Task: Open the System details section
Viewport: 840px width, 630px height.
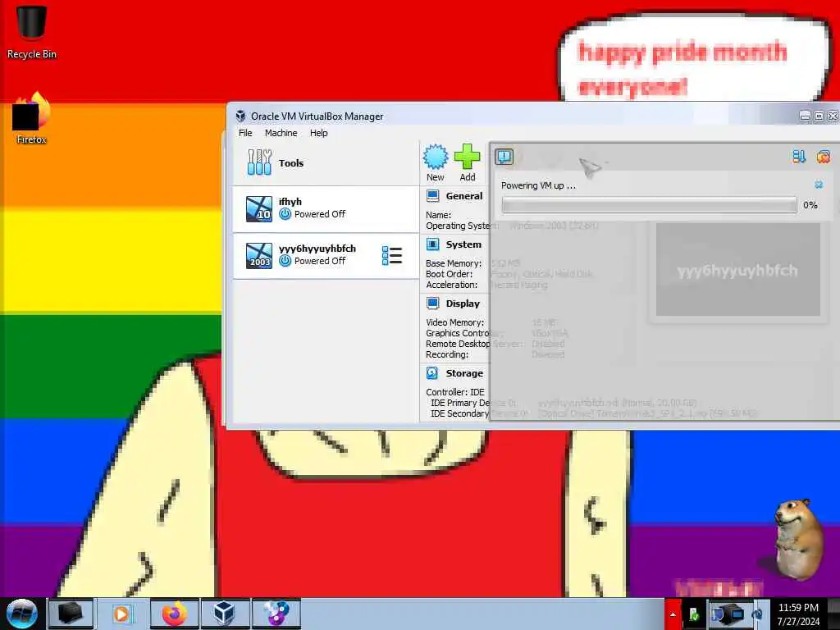Action: (x=463, y=244)
